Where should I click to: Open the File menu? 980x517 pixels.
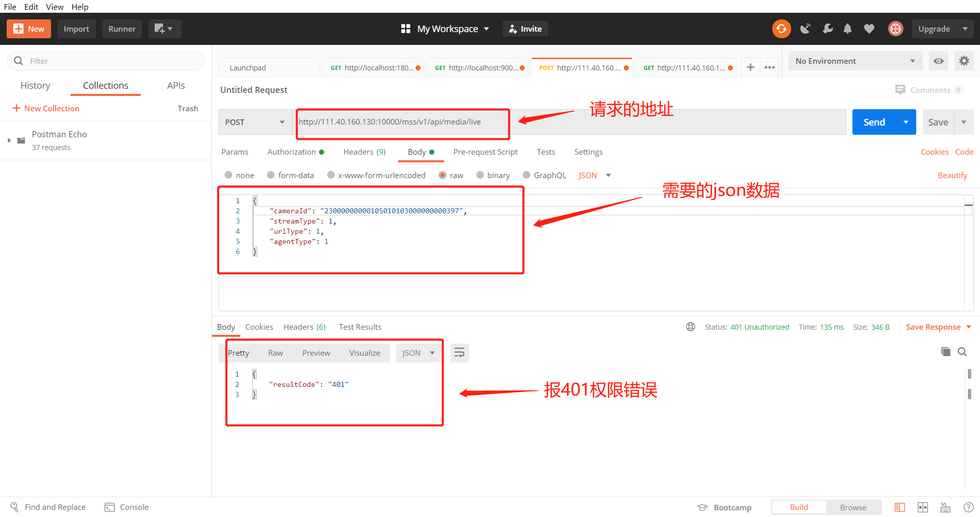pyautogui.click(x=10, y=7)
